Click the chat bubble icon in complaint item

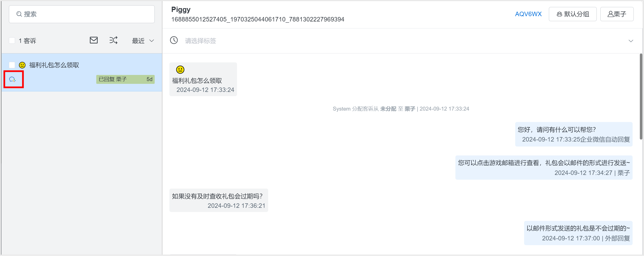(13, 80)
